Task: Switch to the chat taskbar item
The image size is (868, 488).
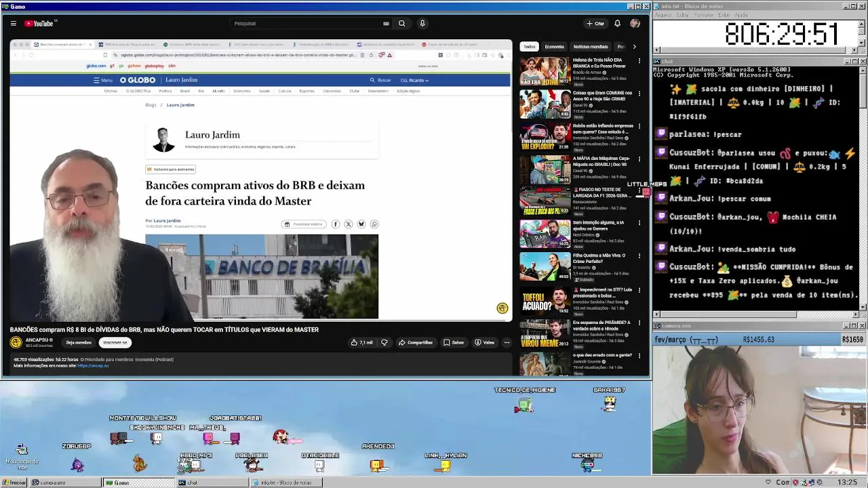Action: 211,483
